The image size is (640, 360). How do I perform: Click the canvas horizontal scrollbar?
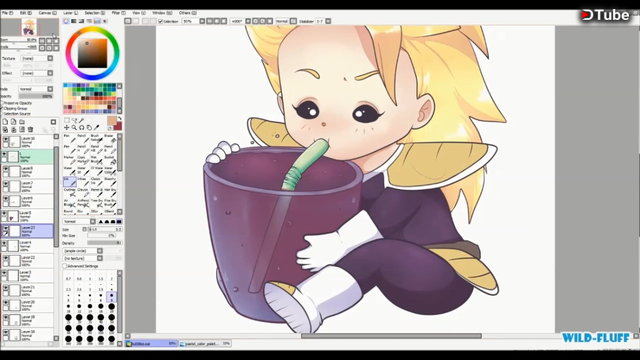point(391,336)
